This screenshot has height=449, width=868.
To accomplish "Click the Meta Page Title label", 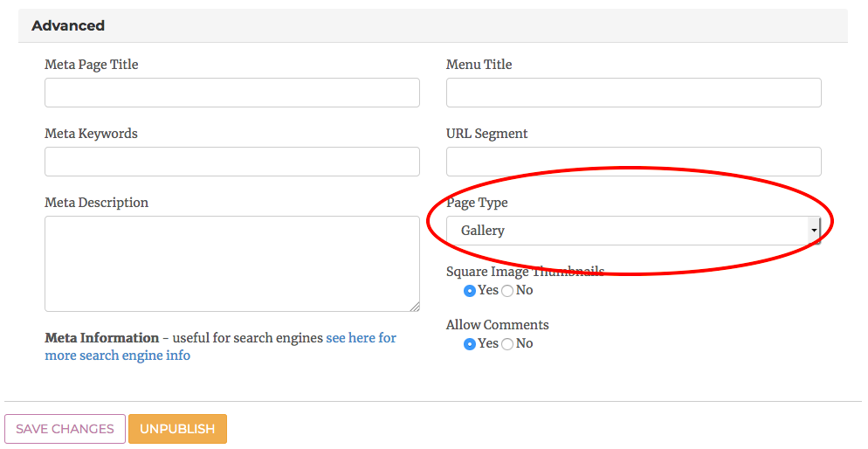I will coord(91,65).
